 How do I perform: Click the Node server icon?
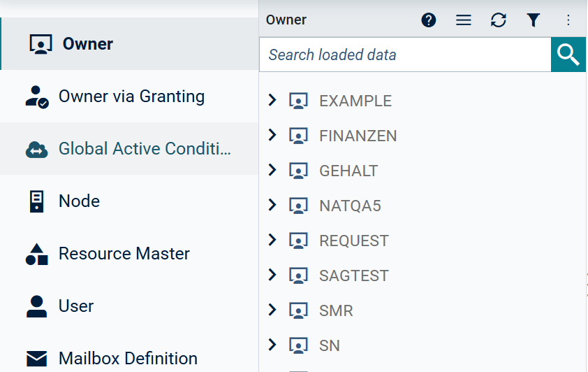point(37,201)
